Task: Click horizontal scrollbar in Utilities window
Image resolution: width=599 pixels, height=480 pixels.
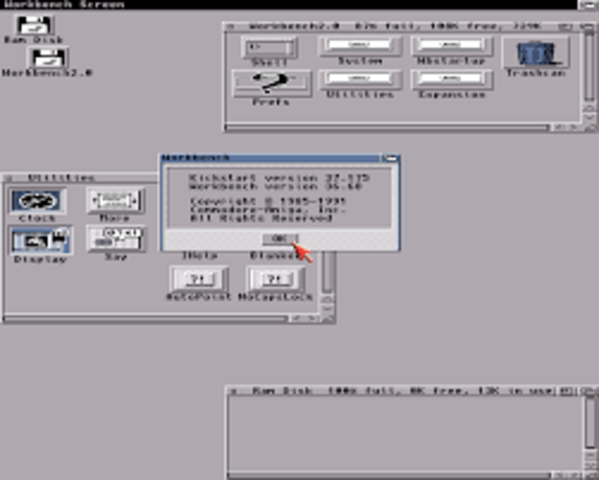Action: [145, 318]
